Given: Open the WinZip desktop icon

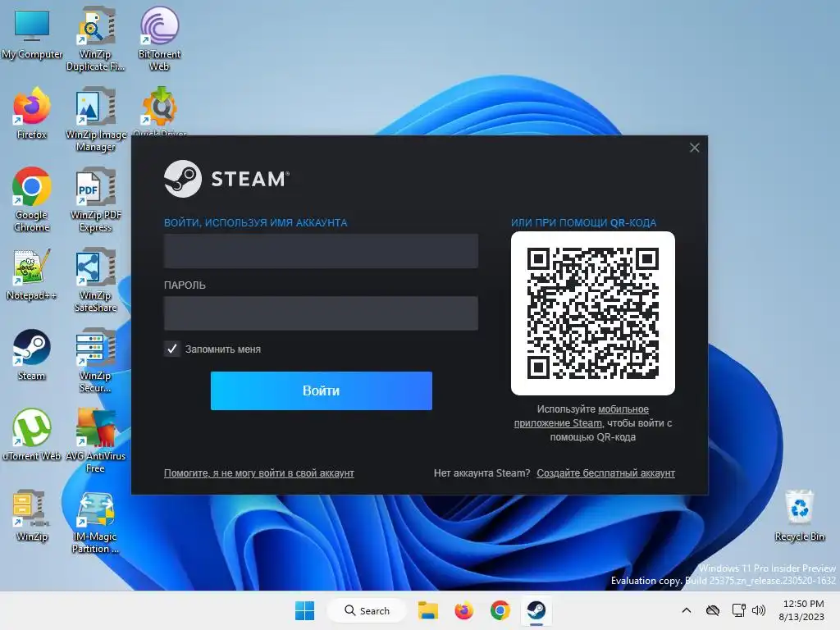Looking at the screenshot, I should pyautogui.click(x=32, y=515).
